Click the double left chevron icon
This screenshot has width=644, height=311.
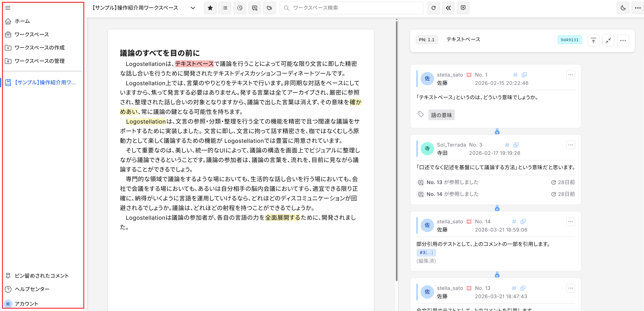[x=448, y=8]
